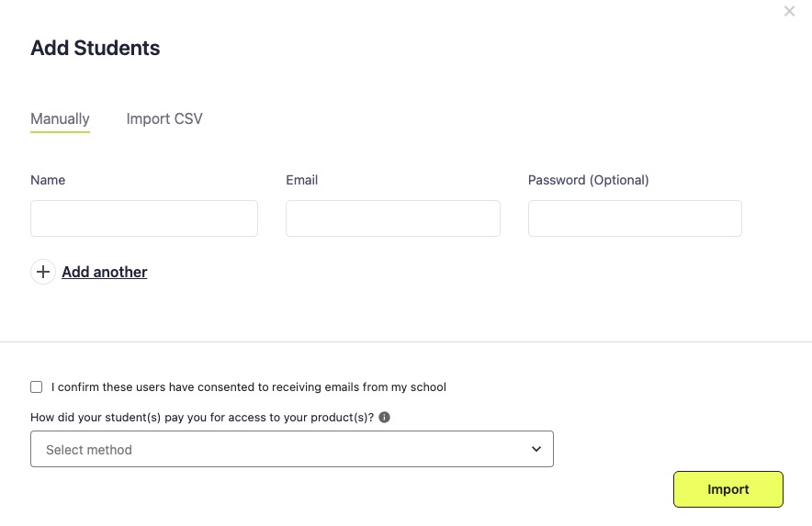Click the 'Select method' placeholder text

click(x=89, y=450)
